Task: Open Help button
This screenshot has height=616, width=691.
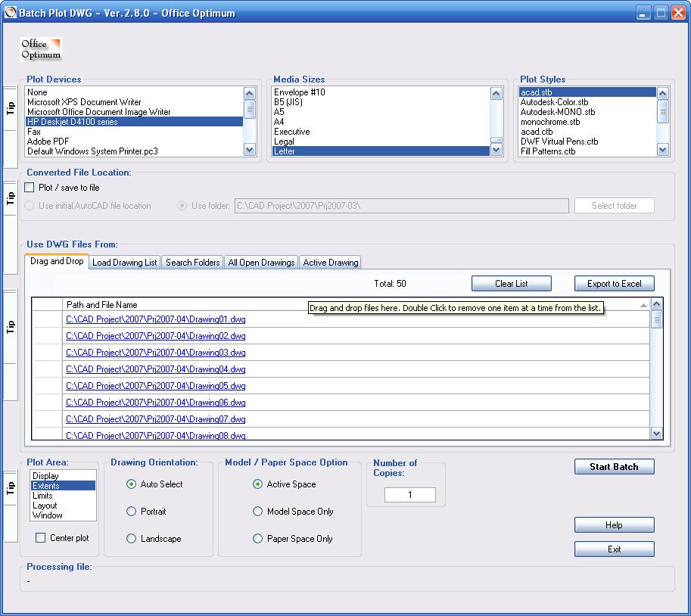Action: click(x=615, y=524)
